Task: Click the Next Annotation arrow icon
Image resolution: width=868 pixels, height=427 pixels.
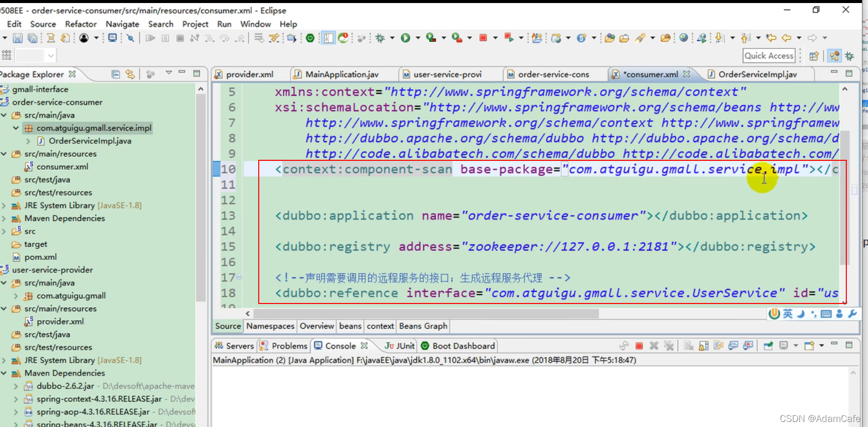Action: [x=720, y=38]
